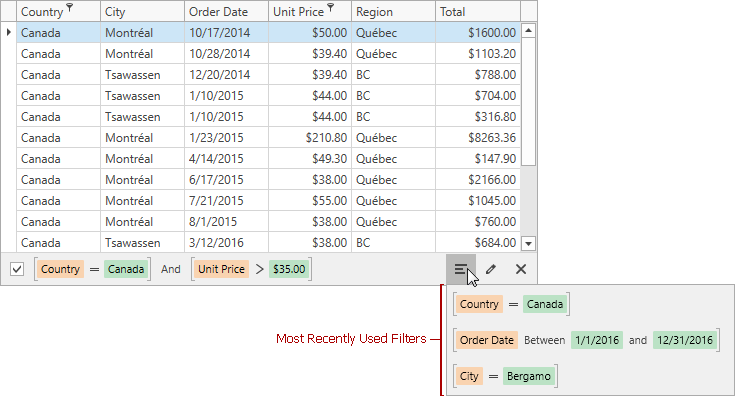Screen dimensions: 735x396
Task: Click the scrollbar up arrow
Action: [x=529, y=31]
